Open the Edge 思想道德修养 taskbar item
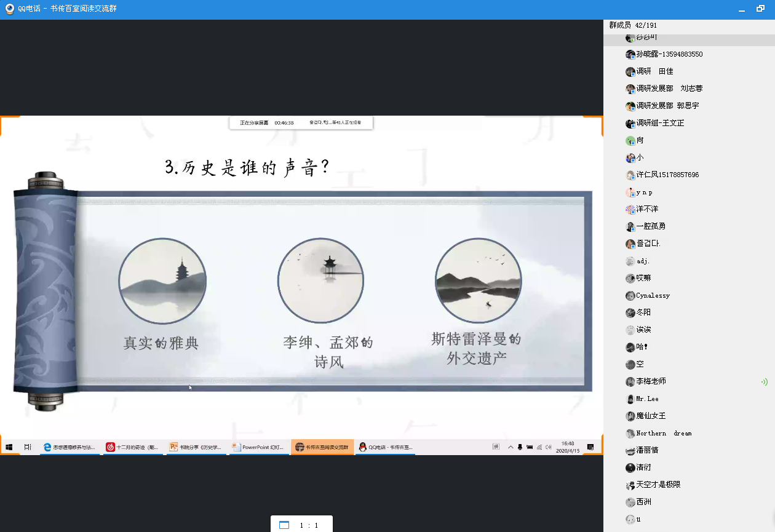Image resolution: width=775 pixels, height=532 pixels. [69, 447]
